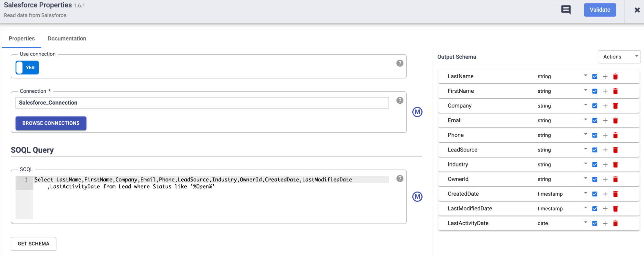This screenshot has width=644, height=256.
Task: Click the Browse Connections button
Action: [51, 123]
